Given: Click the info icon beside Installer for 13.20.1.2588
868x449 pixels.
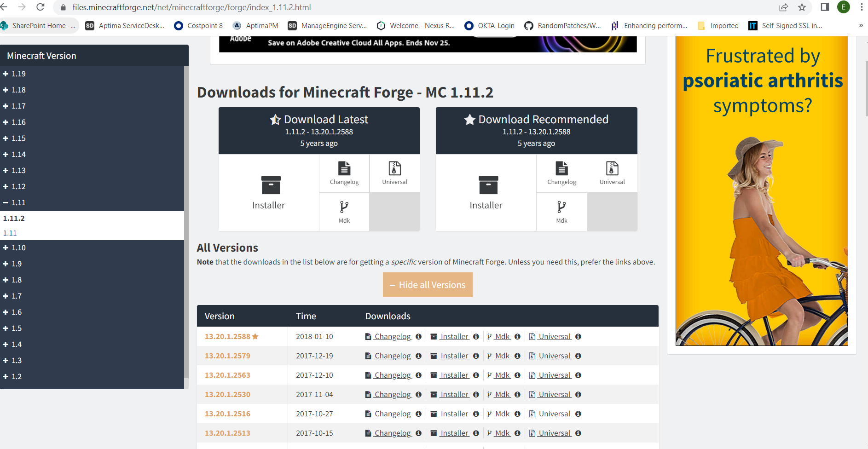Looking at the screenshot, I should pyautogui.click(x=476, y=336).
